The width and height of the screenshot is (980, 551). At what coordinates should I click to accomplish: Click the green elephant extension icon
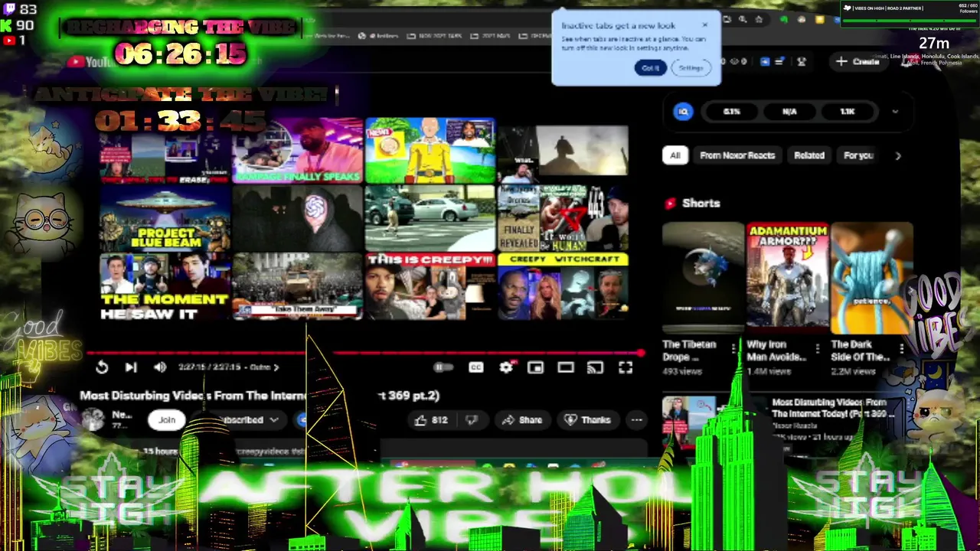(x=783, y=20)
